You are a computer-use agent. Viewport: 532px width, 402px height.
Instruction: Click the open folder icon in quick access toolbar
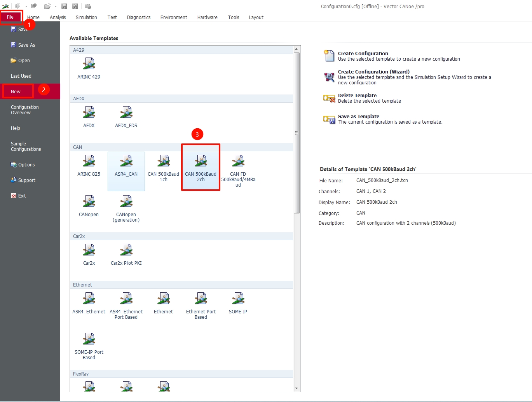[x=47, y=6]
